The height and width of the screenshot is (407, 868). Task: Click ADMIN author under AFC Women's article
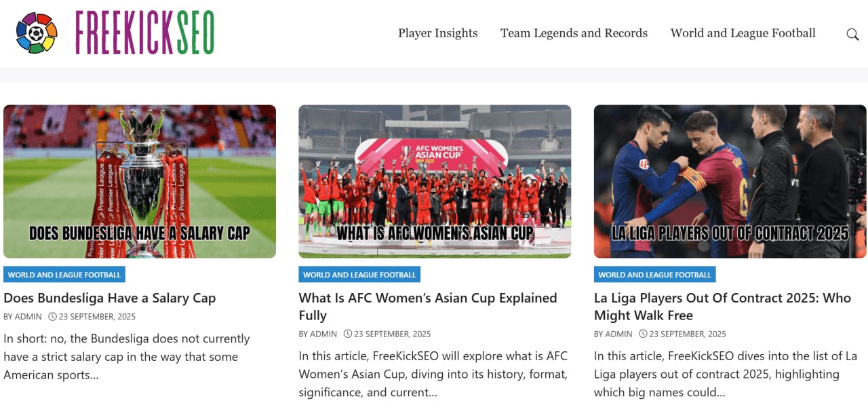coord(324,334)
